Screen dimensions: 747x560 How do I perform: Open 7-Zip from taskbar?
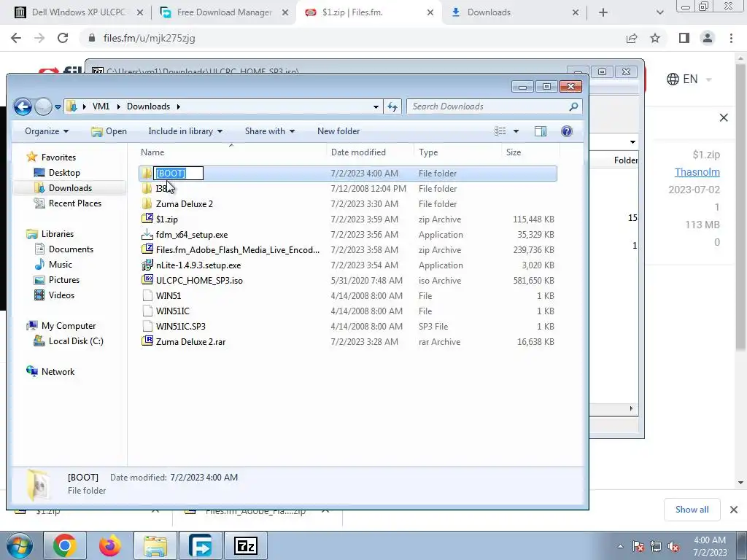[x=246, y=545]
